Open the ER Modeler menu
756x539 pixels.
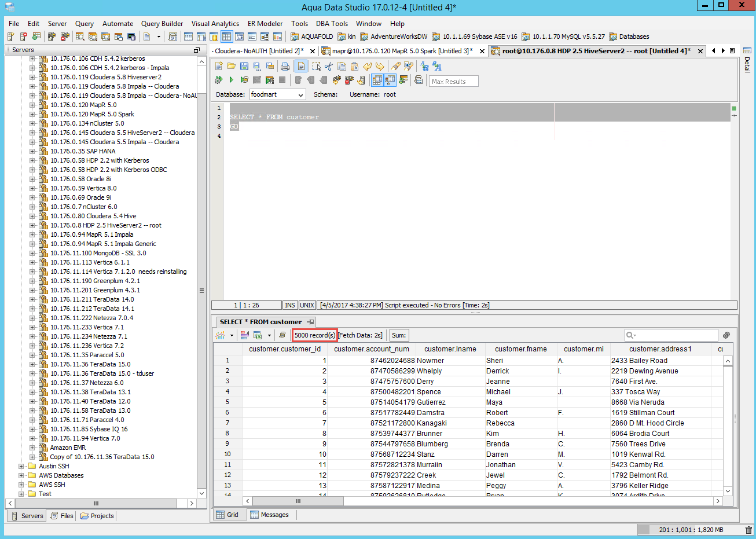point(265,24)
